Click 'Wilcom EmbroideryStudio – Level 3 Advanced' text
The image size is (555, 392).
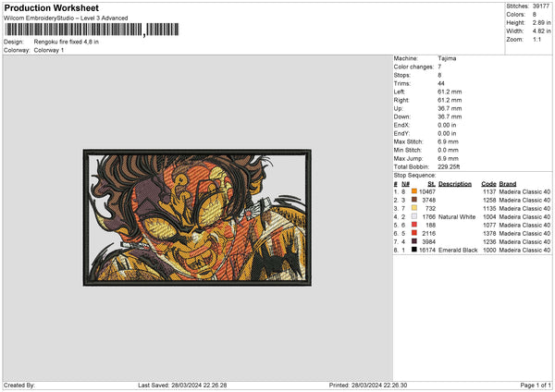pyautogui.click(x=66, y=18)
